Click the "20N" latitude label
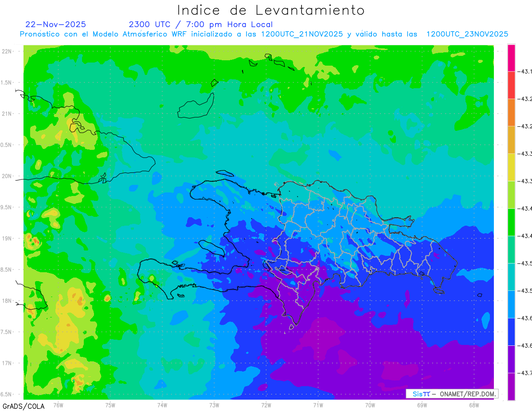 [x=7, y=176]
